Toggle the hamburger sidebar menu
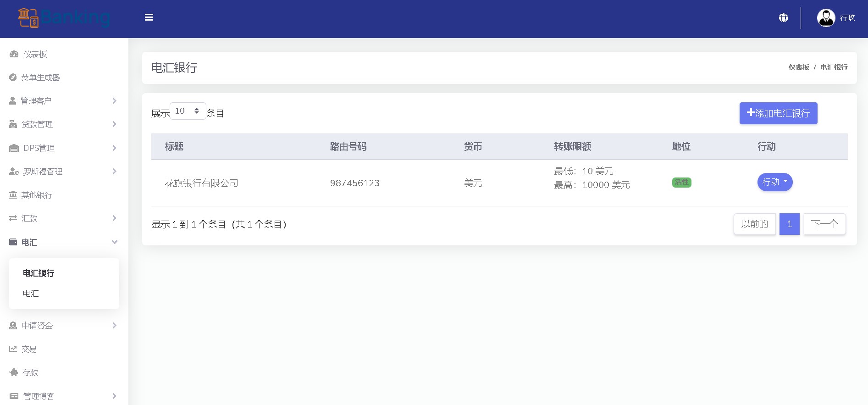 coord(149,17)
